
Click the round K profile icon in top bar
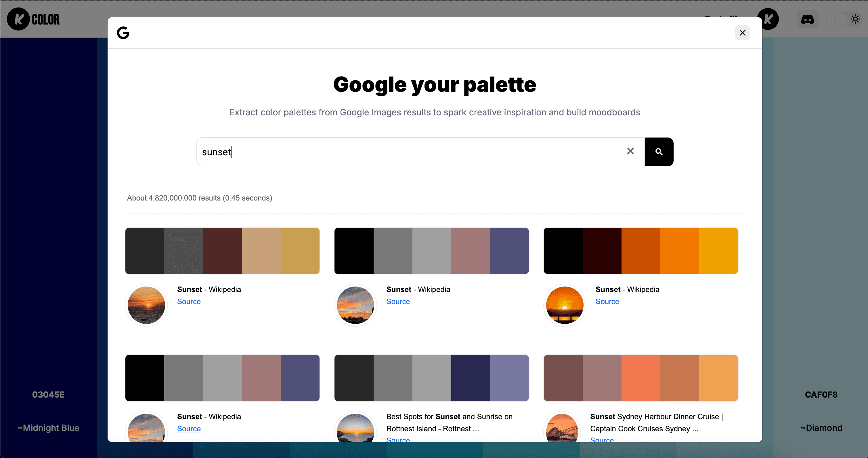click(x=768, y=19)
